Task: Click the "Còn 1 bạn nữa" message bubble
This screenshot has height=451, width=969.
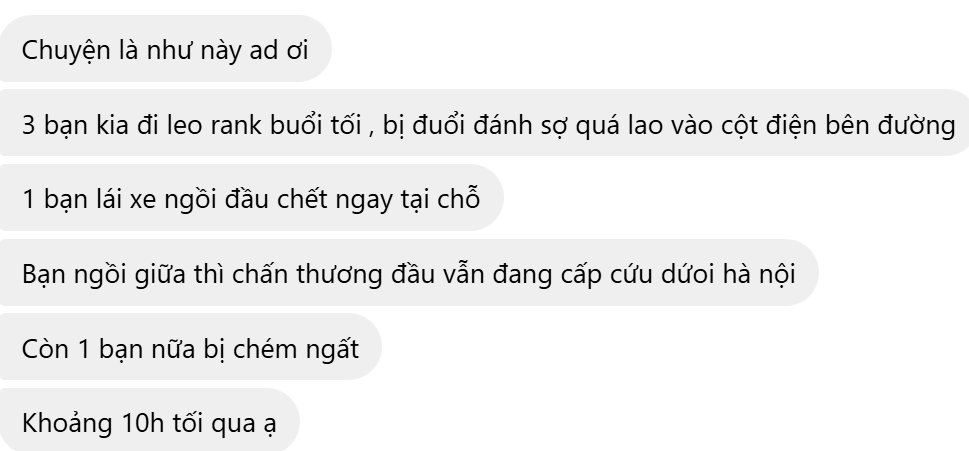Action: 190,347
